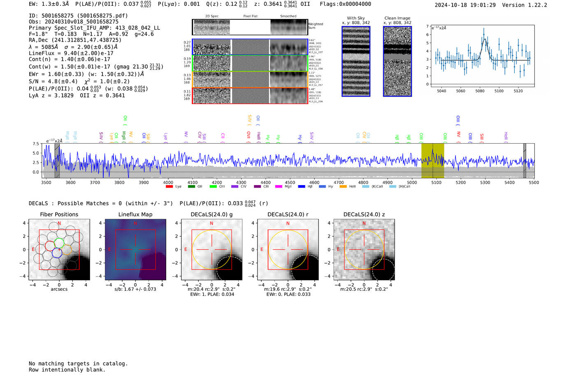Select the orange-bordered 2D spectrum fiber row

pyautogui.click(x=250, y=79)
